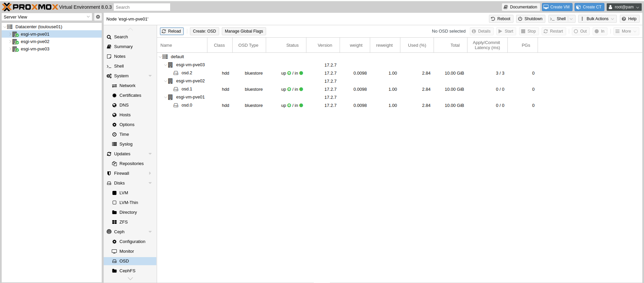Click the Help button
The image size is (644, 283).
coord(629,19)
